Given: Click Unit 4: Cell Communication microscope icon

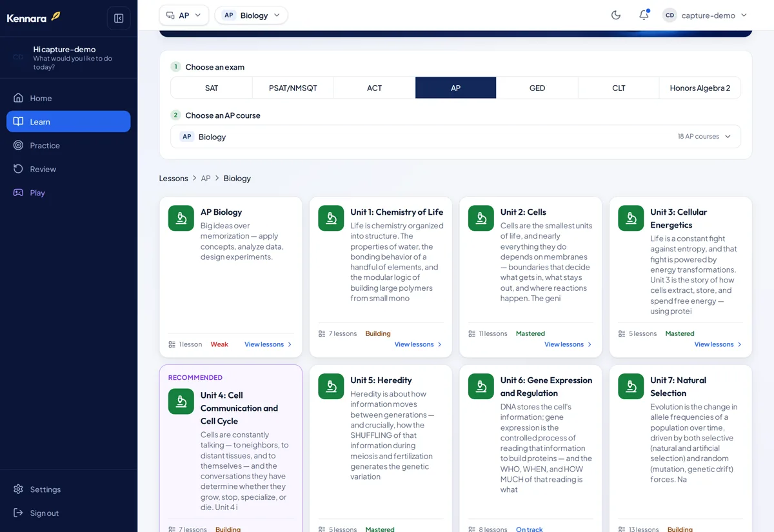Looking at the screenshot, I should (181, 401).
